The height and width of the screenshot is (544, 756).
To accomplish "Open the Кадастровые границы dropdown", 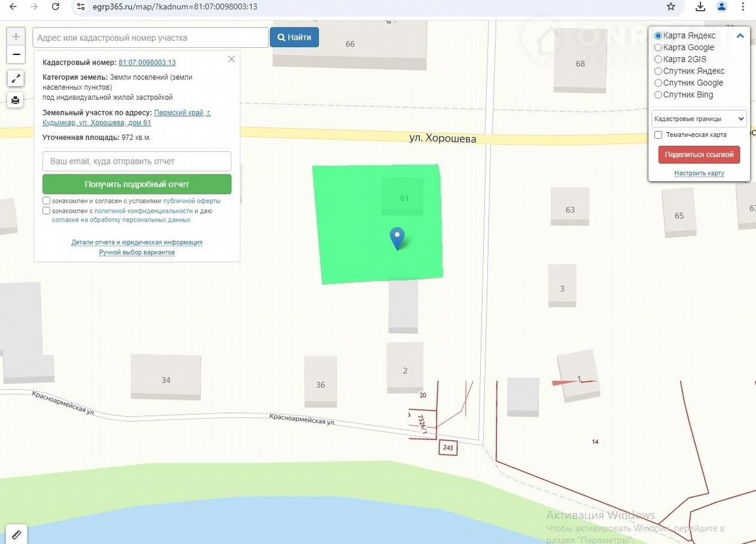I will [x=699, y=118].
